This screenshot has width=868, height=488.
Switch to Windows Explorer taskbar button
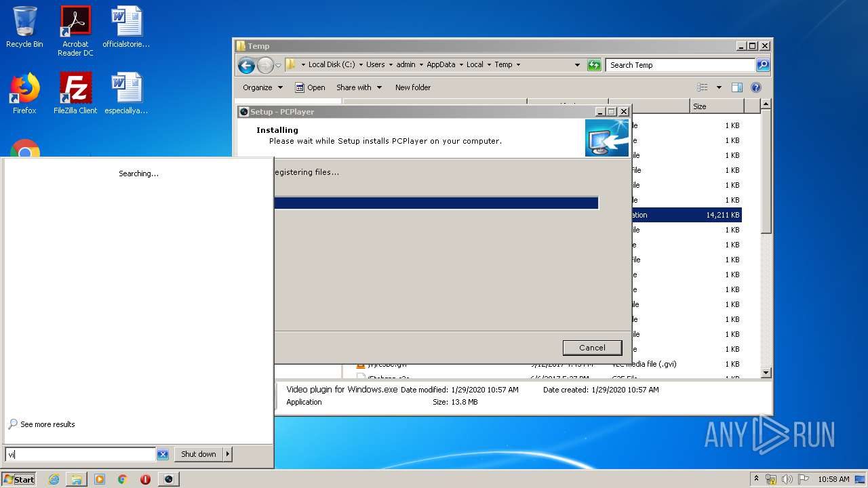(x=77, y=479)
